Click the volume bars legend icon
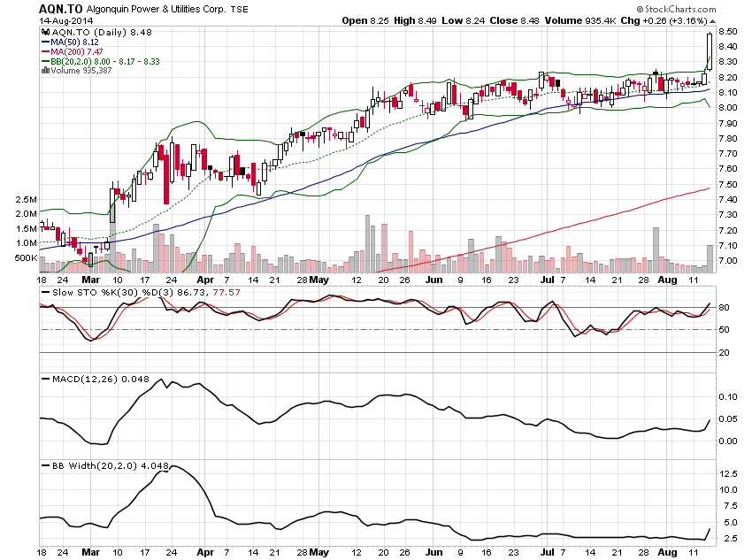 45,71
